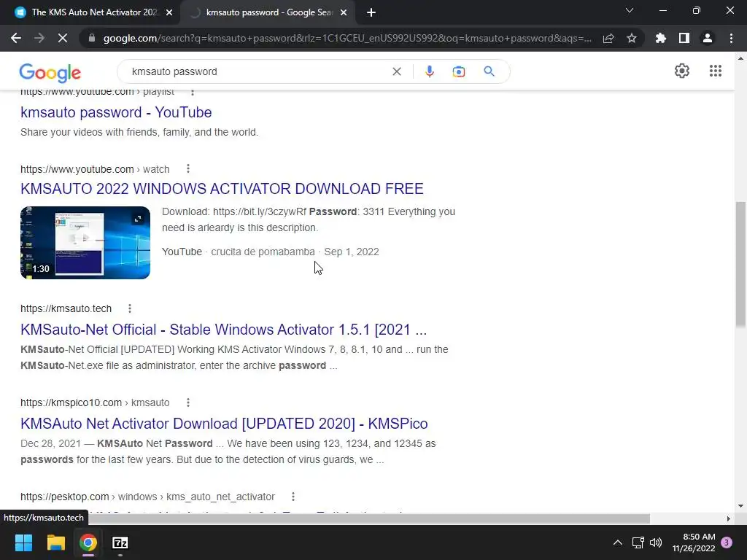This screenshot has height=560, width=747.
Task: Stop loading the page
Action: coord(63,38)
